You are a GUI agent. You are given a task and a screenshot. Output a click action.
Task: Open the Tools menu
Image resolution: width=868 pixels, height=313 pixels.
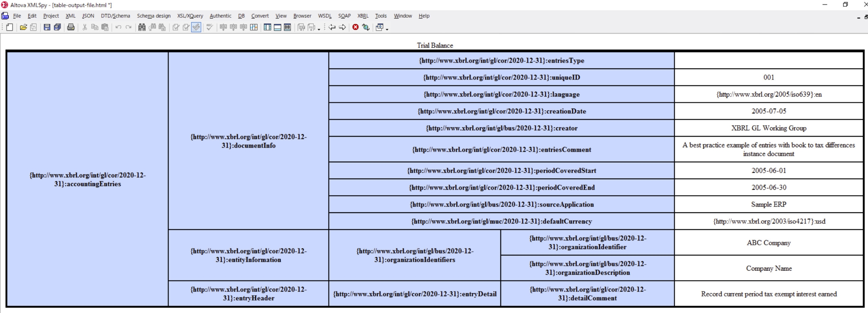[381, 16]
